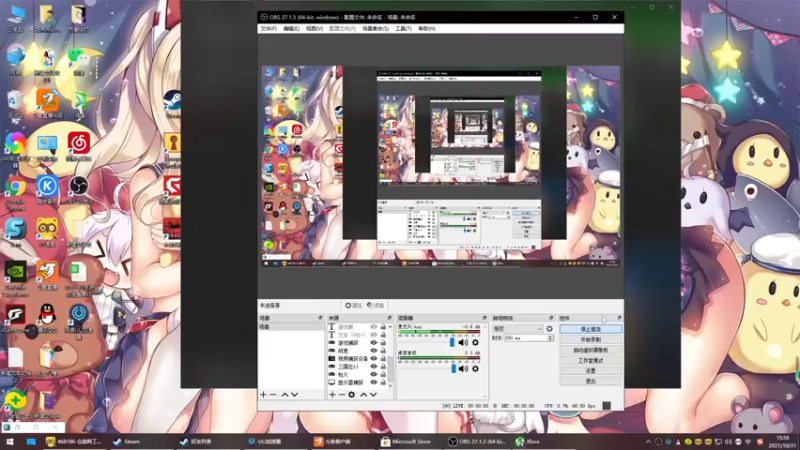The width and height of the screenshot is (800, 450).
Task: Pop out the Audio Mixer dock panel
Action: click(x=484, y=318)
